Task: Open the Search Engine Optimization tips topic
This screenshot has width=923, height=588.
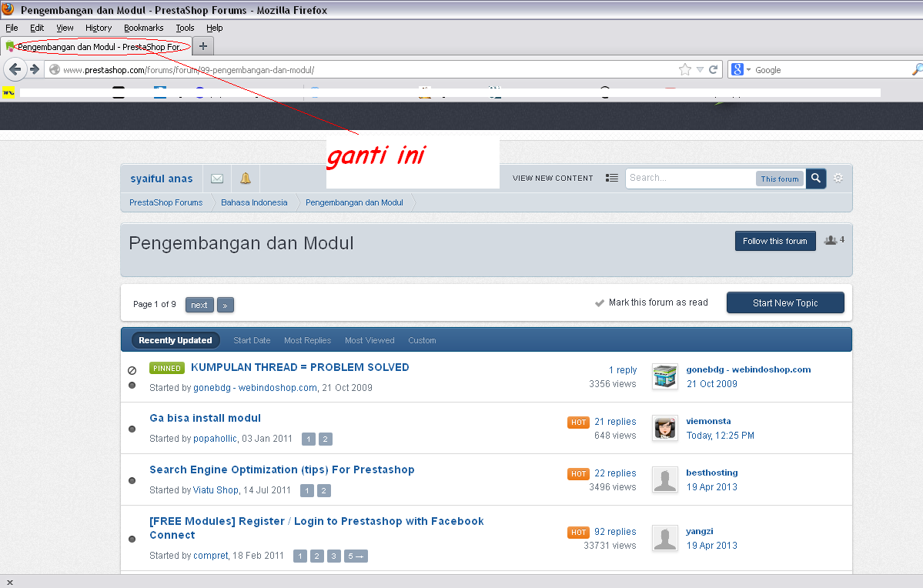Action: click(282, 469)
